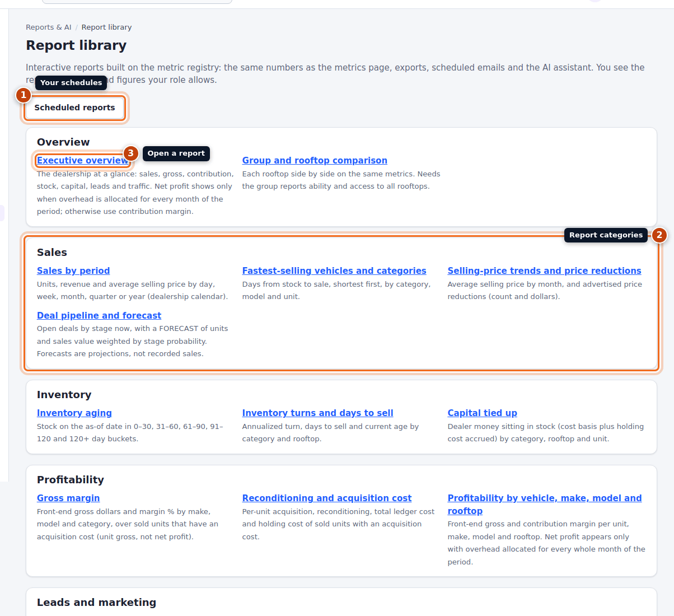Click the Reconditioning and acquisition cost description

tap(338, 524)
